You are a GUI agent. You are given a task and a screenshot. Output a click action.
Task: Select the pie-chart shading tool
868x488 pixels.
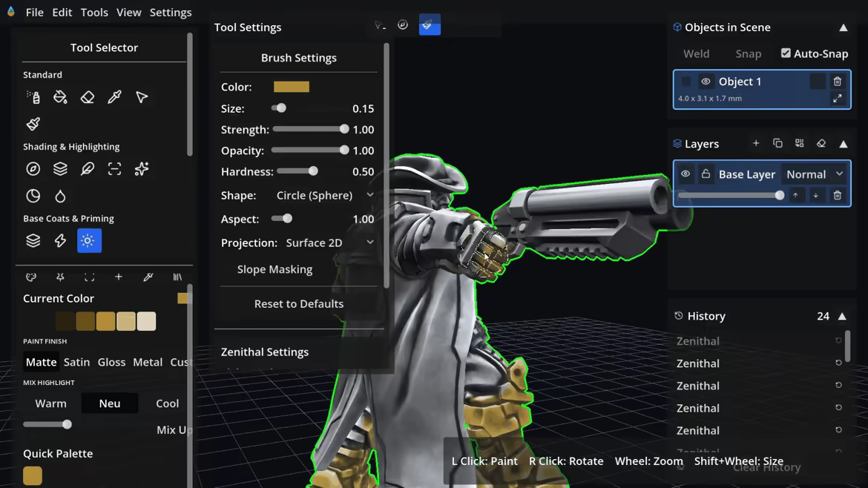(33, 196)
